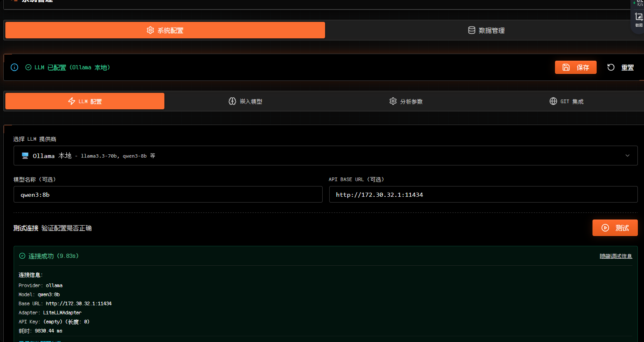Screen dimensions: 644x342
Task: Click the 连接成功 (9.83s) status text
Action: point(54,256)
